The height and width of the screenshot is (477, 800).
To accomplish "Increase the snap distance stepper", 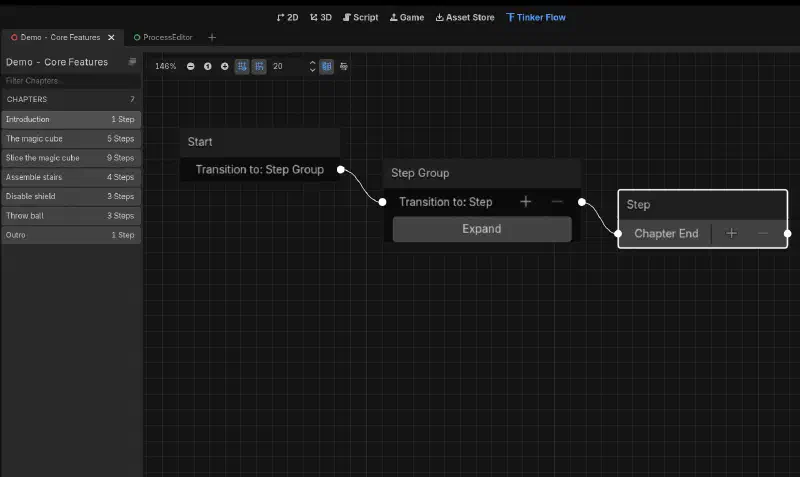I will tap(312, 63).
